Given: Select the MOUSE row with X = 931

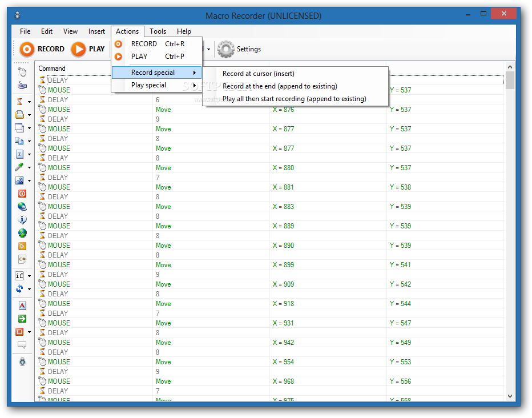Looking at the screenshot, I should click(269, 323).
